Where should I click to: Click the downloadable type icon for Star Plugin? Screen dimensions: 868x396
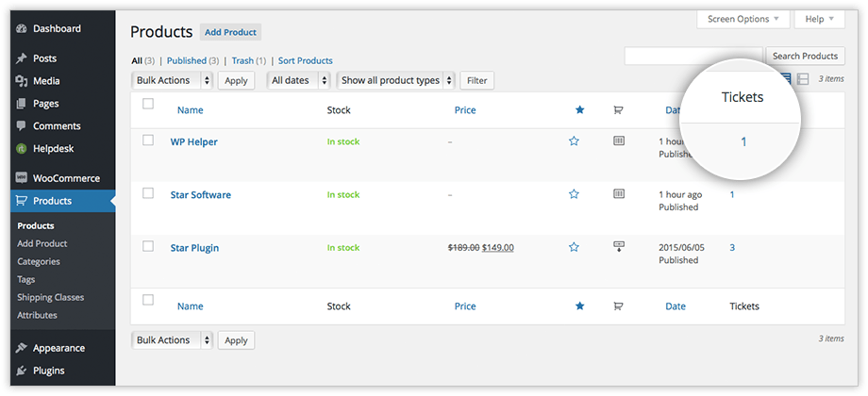point(619,247)
